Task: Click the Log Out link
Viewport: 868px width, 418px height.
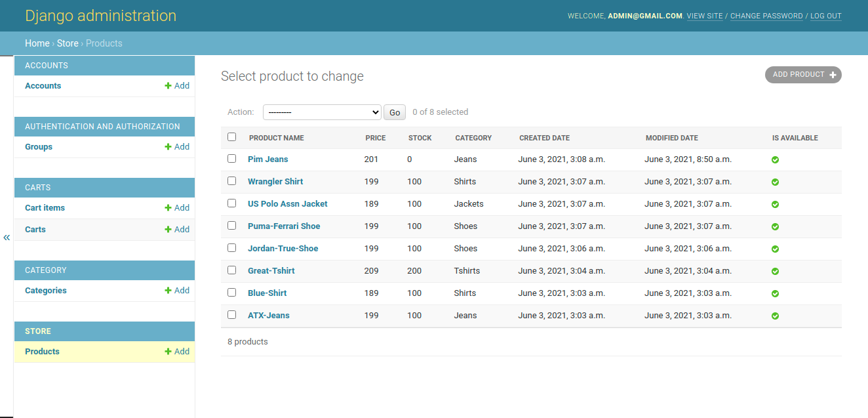Action: 825,16
